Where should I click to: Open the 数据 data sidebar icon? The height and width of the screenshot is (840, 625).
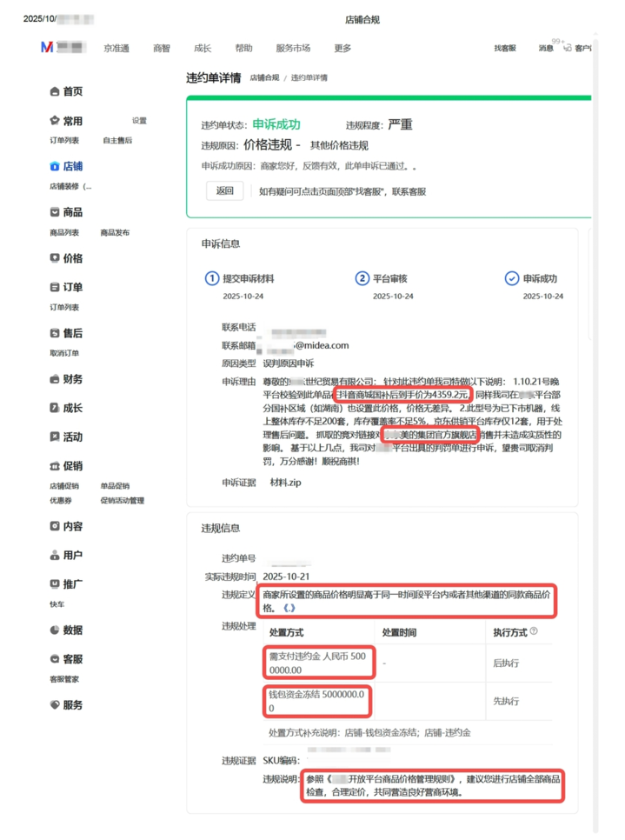click(55, 630)
